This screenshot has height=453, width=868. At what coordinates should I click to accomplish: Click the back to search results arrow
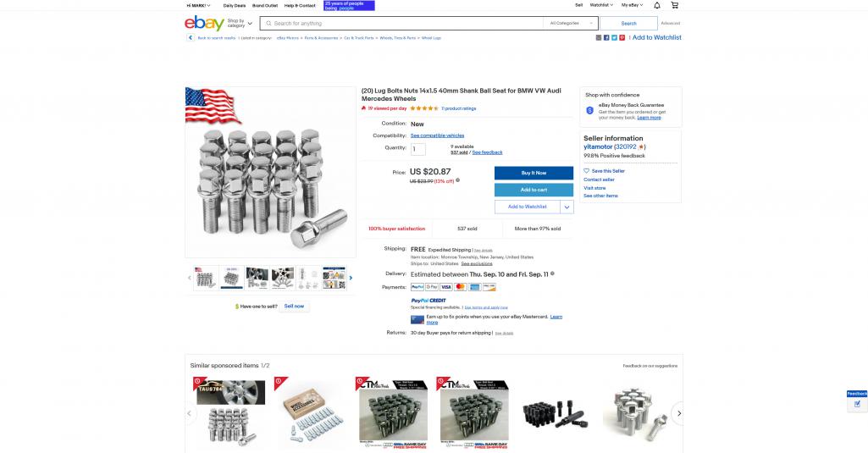(x=191, y=37)
